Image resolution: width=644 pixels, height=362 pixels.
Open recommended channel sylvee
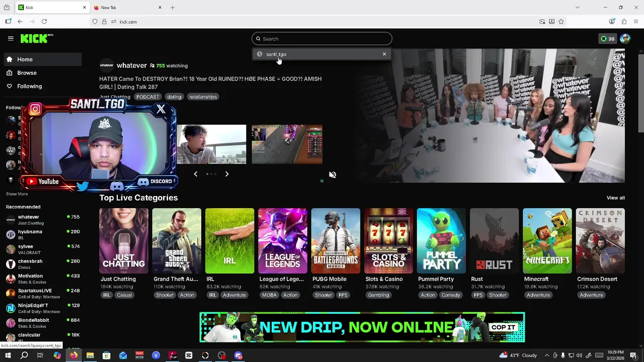[43, 249]
